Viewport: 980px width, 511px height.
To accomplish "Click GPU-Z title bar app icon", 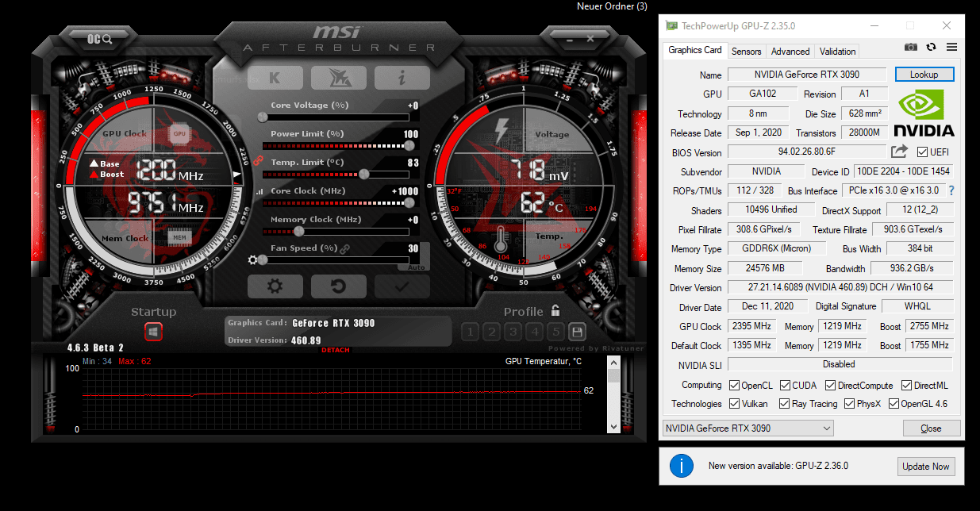I will [671, 25].
